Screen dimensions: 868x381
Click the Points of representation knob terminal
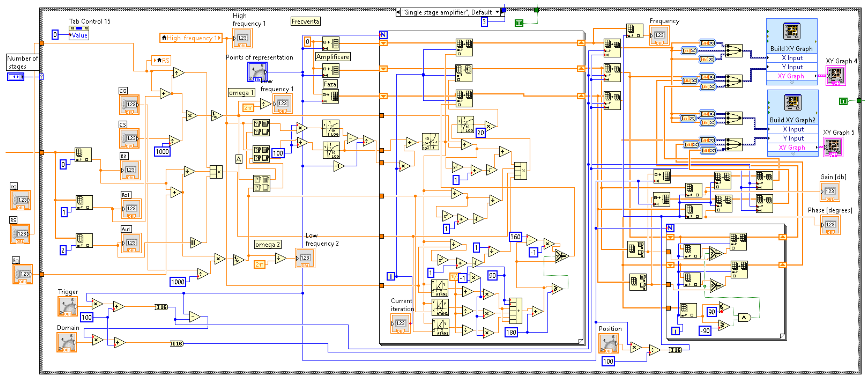click(x=257, y=71)
